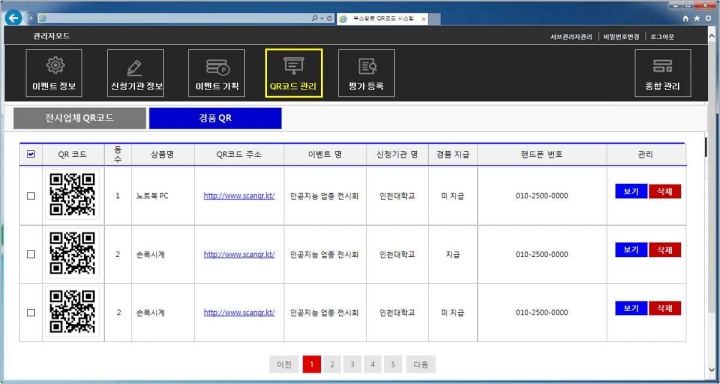This screenshot has width=720, height=384.
Task: Open 신청기관 정보 pencil icon menu
Action: tap(135, 73)
